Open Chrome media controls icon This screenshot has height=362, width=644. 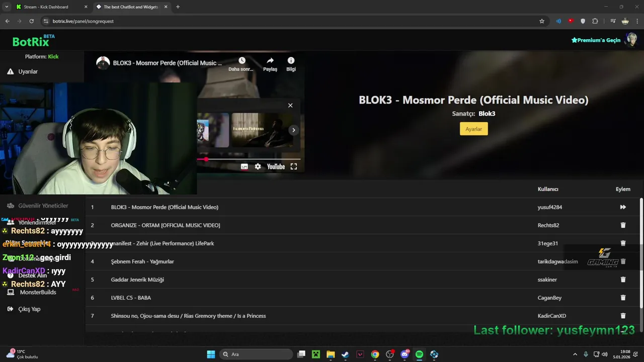tap(613, 21)
